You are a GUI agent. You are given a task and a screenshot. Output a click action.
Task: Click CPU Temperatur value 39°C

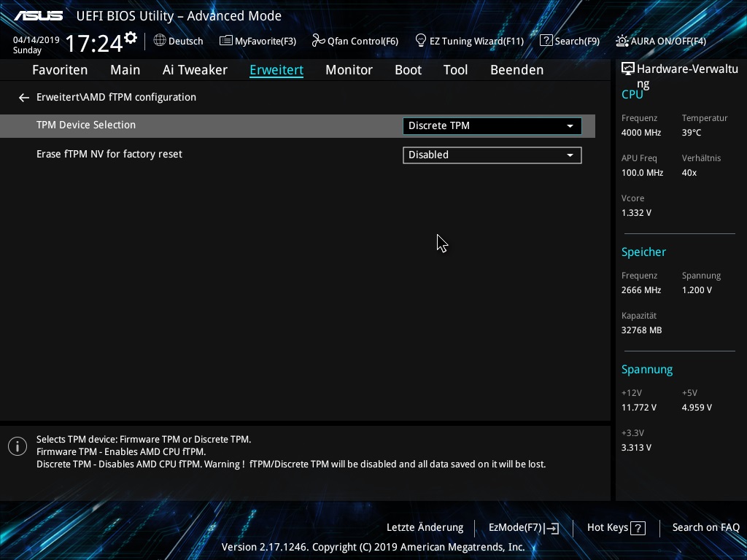point(692,133)
